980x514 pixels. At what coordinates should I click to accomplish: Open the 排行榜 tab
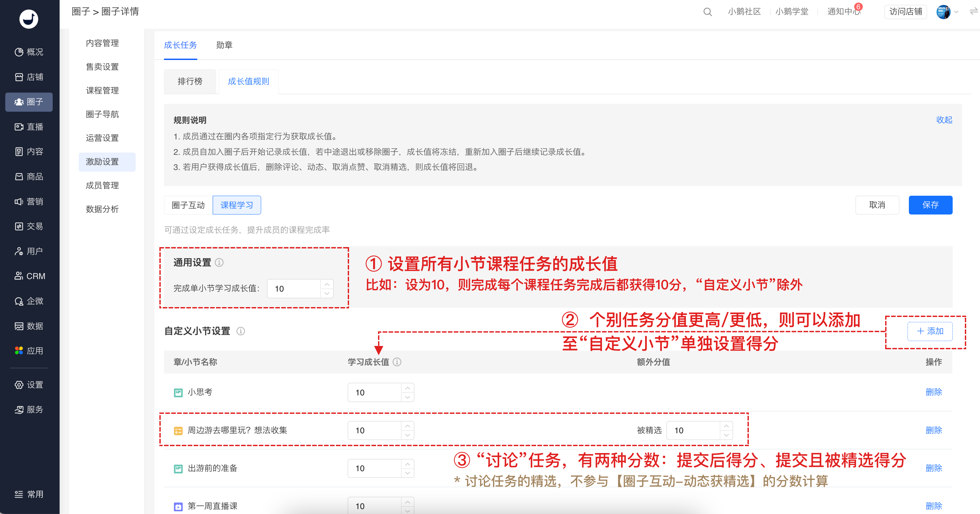190,81
